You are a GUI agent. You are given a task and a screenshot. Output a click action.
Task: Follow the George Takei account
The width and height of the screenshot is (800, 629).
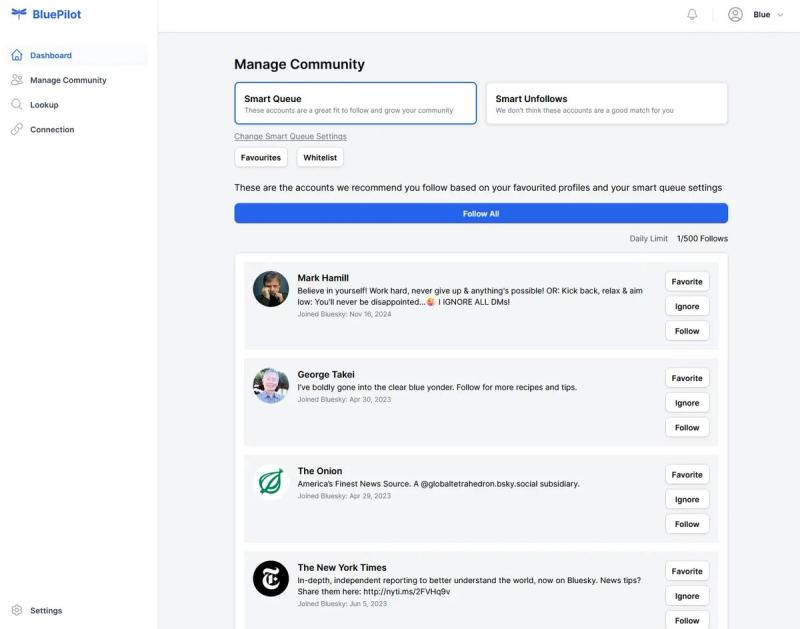click(687, 427)
